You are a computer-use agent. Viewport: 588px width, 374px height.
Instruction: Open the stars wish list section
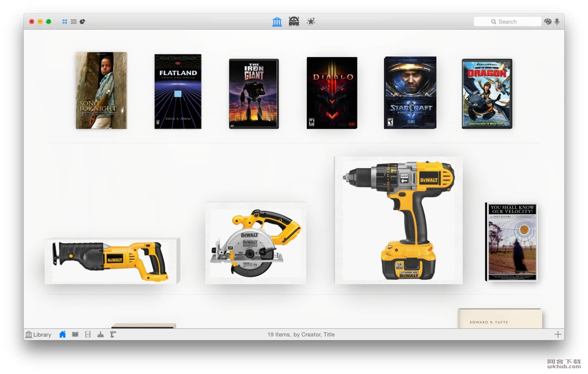pyautogui.click(x=311, y=22)
